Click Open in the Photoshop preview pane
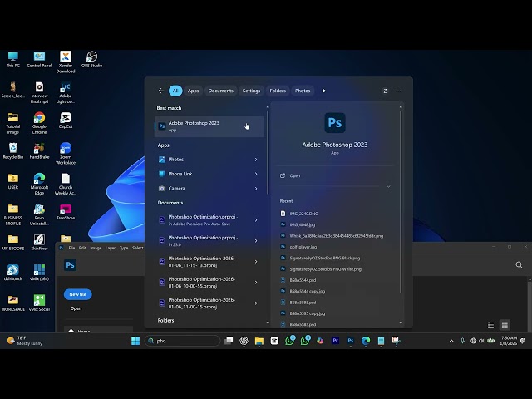Image resolution: width=532 pixels, height=399 pixels. [295, 175]
